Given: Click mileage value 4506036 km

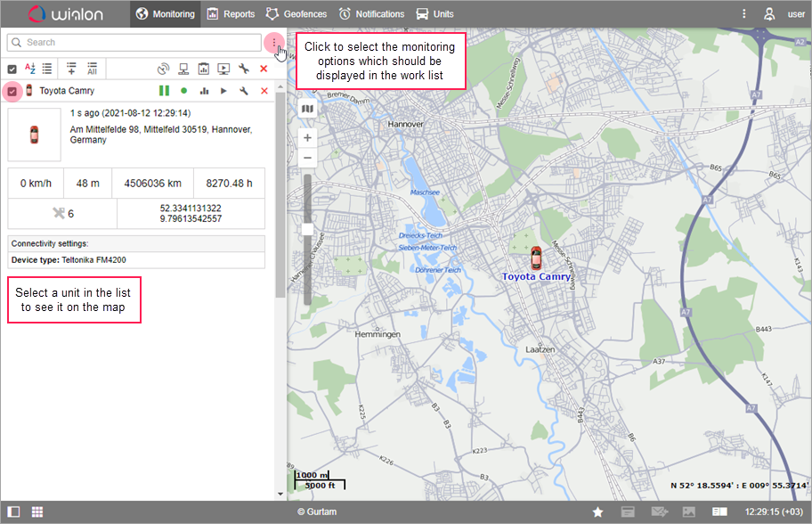Looking at the screenshot, I should [x=153, y=184].
